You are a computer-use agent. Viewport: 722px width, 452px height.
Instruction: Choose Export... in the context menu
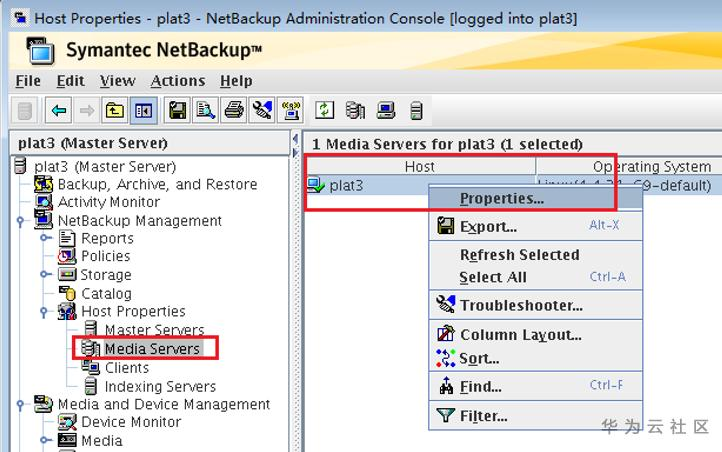click(536, 226)
